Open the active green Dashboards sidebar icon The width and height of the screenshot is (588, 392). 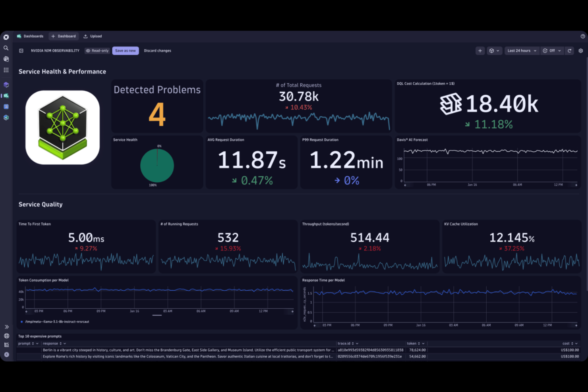coord(6,96)
